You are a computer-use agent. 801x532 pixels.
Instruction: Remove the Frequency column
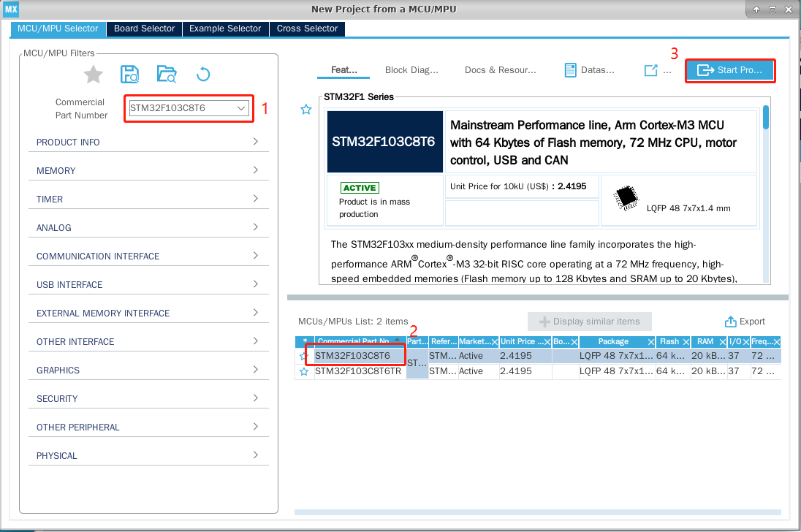[x=776, y=342]
